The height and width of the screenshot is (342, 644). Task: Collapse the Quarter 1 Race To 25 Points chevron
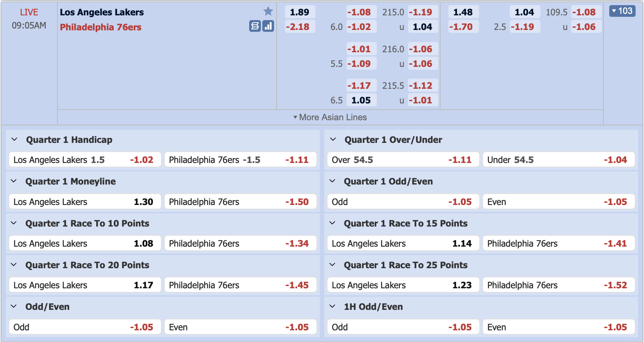click(332, 265)
